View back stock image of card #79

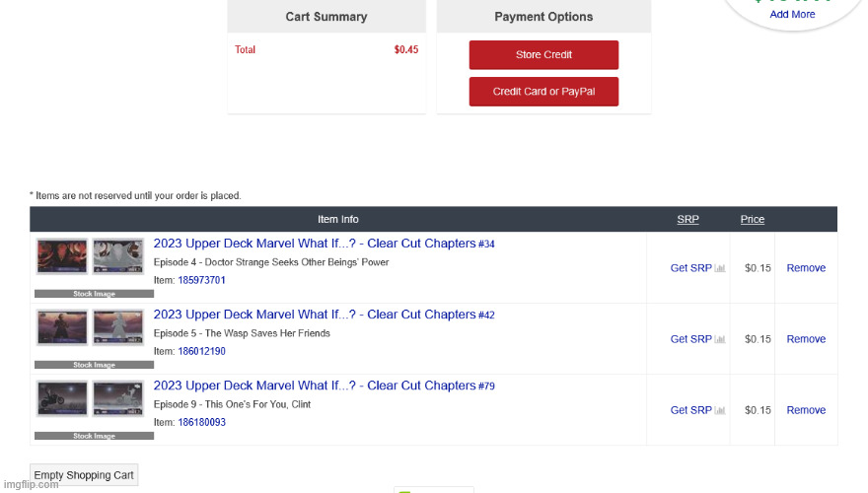pyautogui.click(x=118, y=398)
